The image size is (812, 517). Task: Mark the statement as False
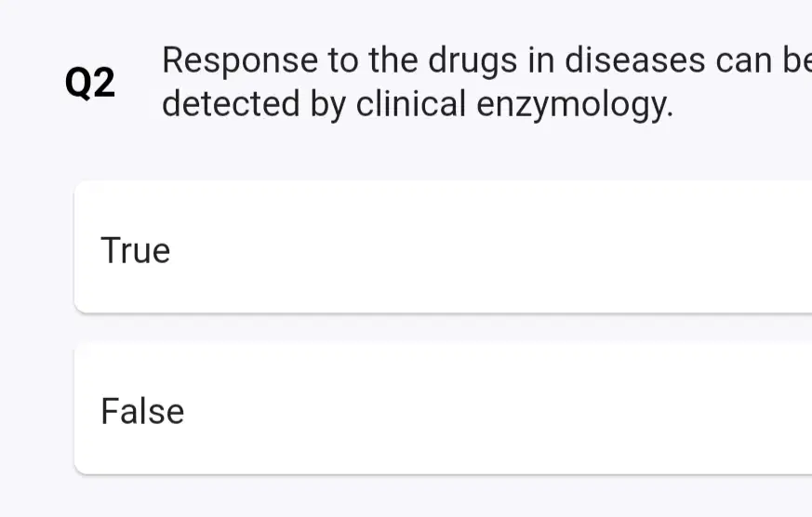[443, 408]
